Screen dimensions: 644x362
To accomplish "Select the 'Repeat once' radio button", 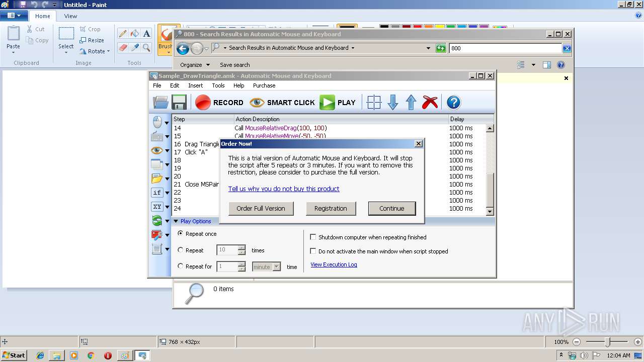I will pyautogui.click(x=181, y=234).
